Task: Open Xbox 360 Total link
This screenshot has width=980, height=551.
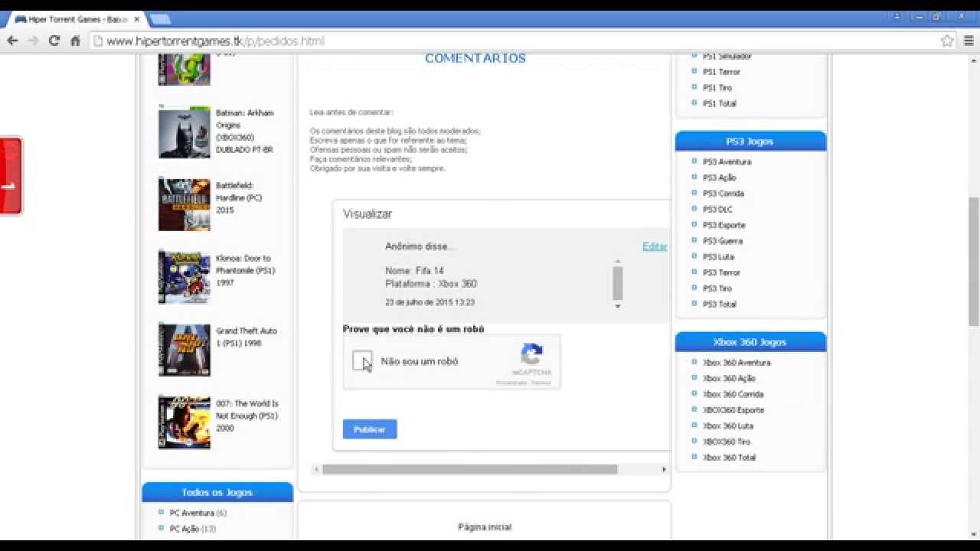Action: [729, 458]
